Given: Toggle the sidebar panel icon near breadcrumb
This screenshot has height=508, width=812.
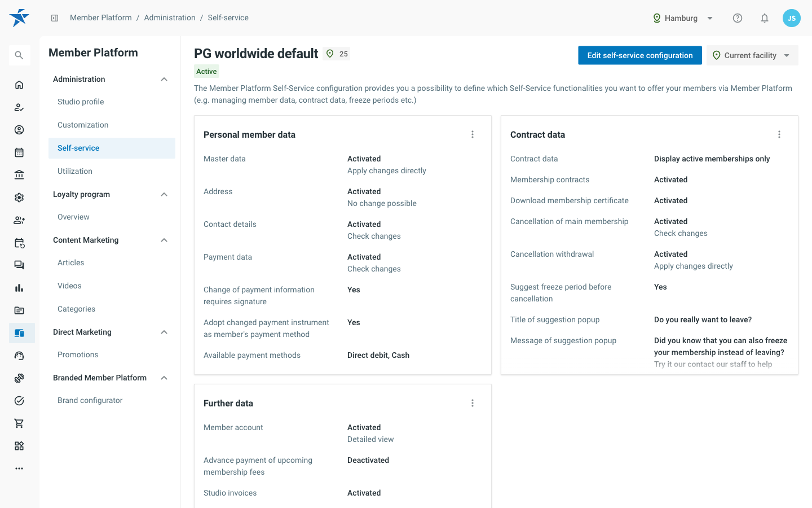Looking at the screenshot, I should coord(55,18).
